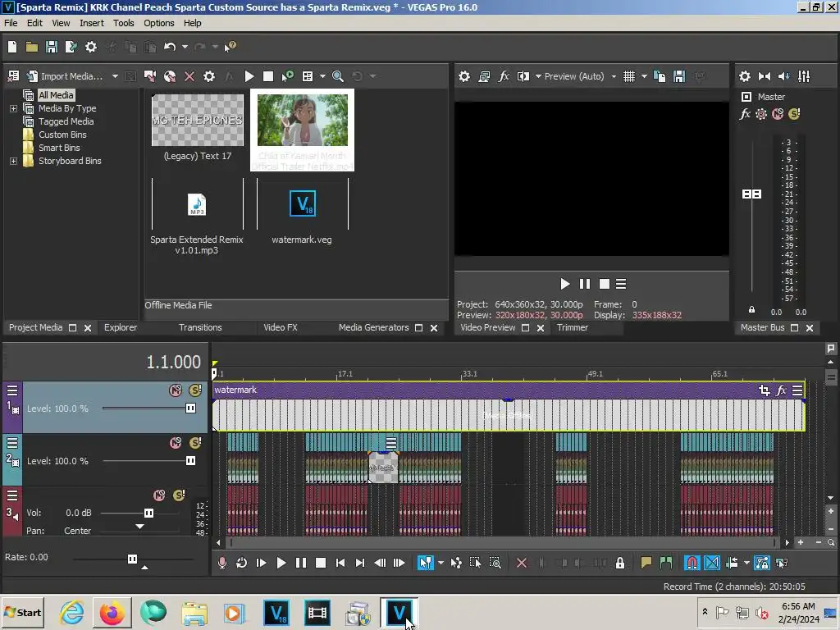840x630 pixels.
Task: Open Import Media dropdown arrow
Action: click(x=115, y=76)
